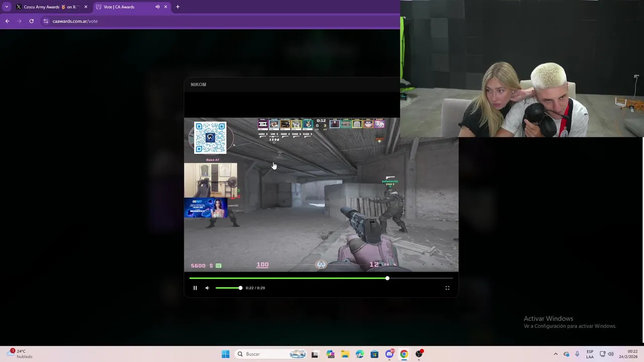
Task: Go forward with the browser forward arrow
Action: click(x=19, y=21)
